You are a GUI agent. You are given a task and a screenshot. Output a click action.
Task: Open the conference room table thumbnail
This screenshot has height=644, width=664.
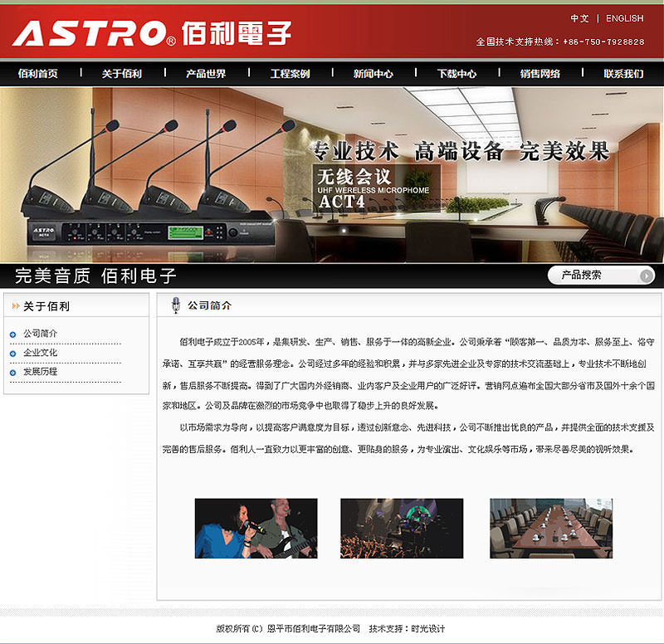point(551,529)
